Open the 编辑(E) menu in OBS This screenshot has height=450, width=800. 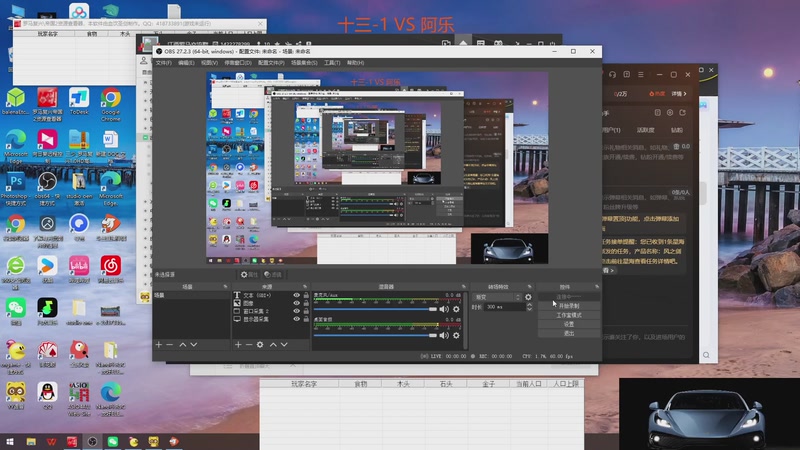tap(186, 63)
